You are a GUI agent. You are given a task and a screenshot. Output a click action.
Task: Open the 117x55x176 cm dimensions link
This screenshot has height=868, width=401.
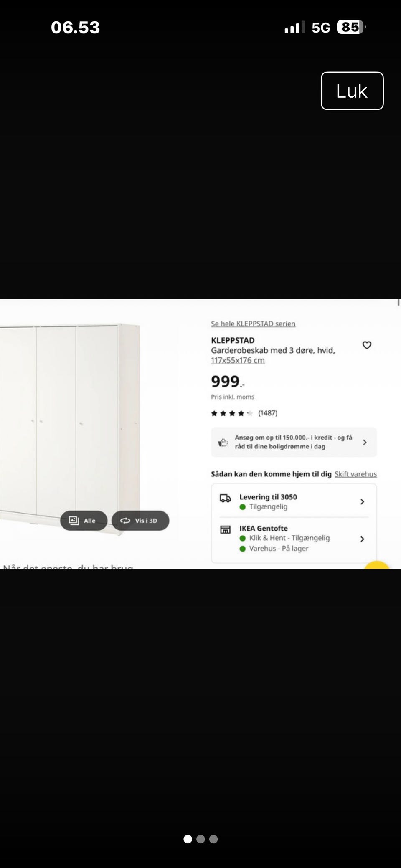[238, 360]
